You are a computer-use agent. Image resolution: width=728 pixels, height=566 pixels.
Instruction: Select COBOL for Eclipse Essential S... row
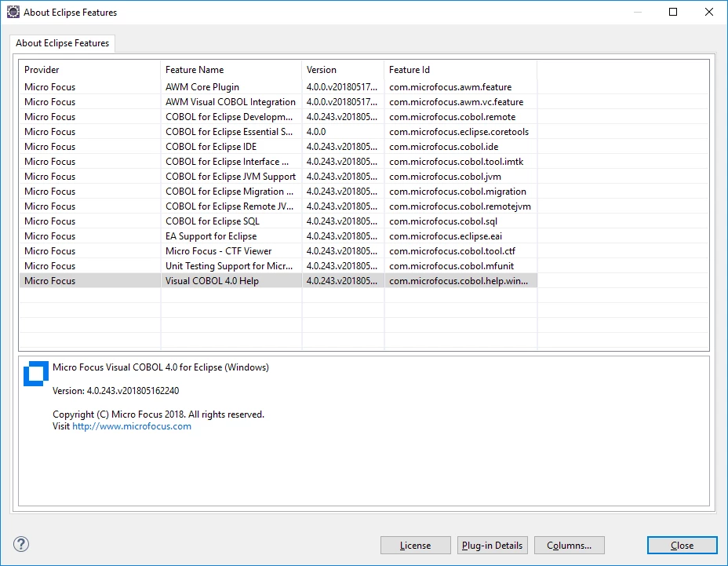(278, 132)
